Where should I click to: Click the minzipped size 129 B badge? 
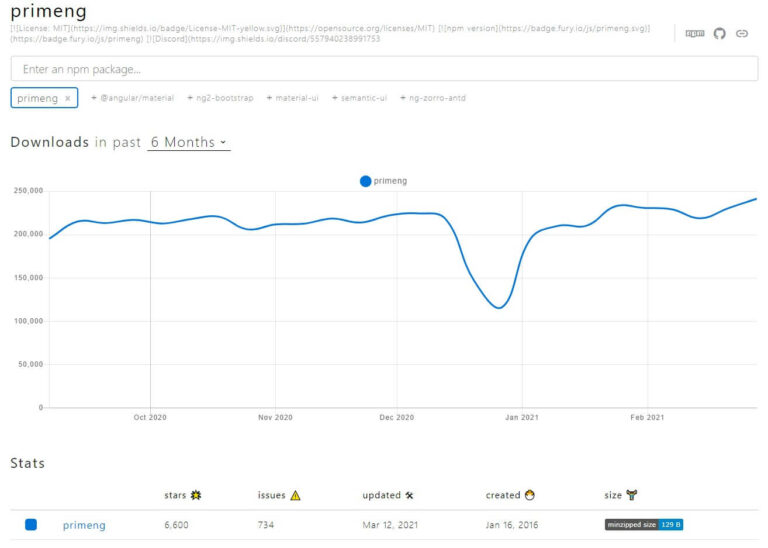pyautogui.click(x=644, y=525)
